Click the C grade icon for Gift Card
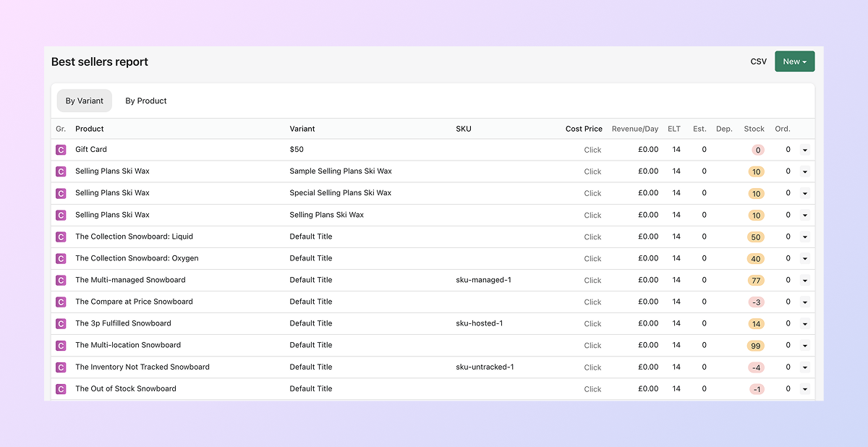 (x=61, y=150)
